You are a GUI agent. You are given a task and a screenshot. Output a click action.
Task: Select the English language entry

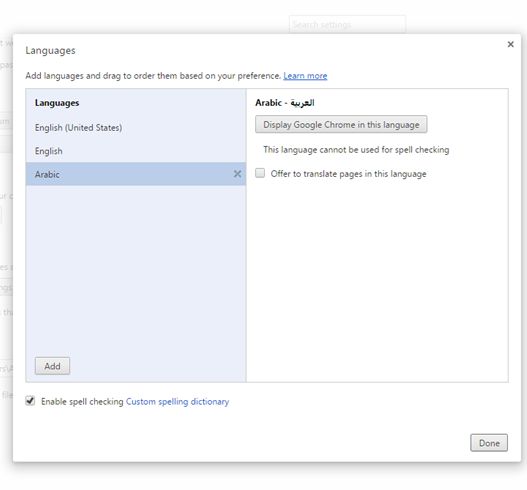(x=136, y=151)
